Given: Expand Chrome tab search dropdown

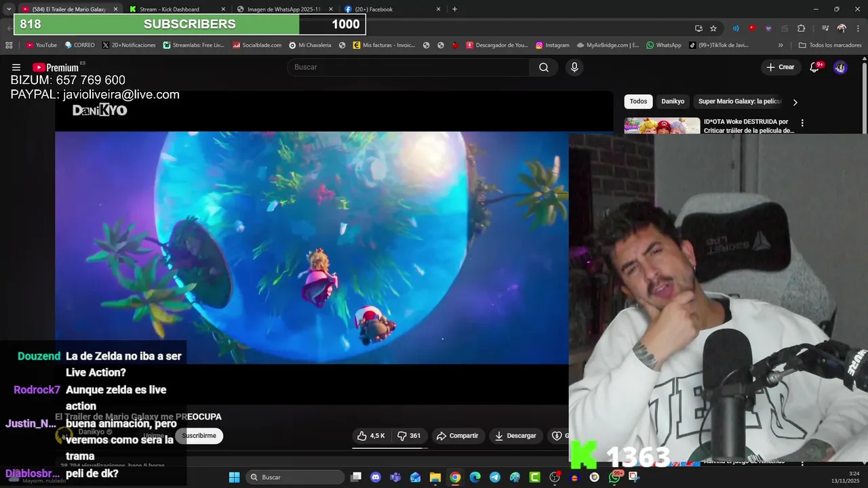Looking at the screenshot, I should click(8, 9).
